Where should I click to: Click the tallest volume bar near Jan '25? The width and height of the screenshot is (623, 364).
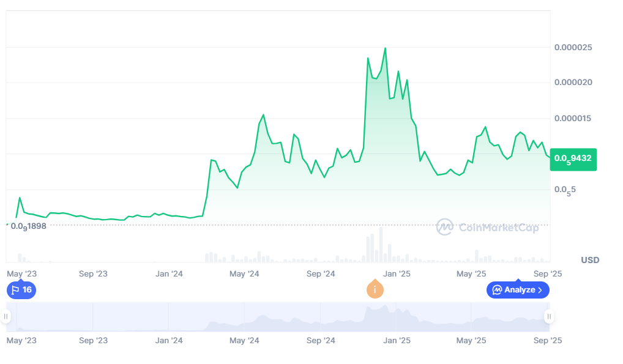pyautogui.click(x=381, y=245)
